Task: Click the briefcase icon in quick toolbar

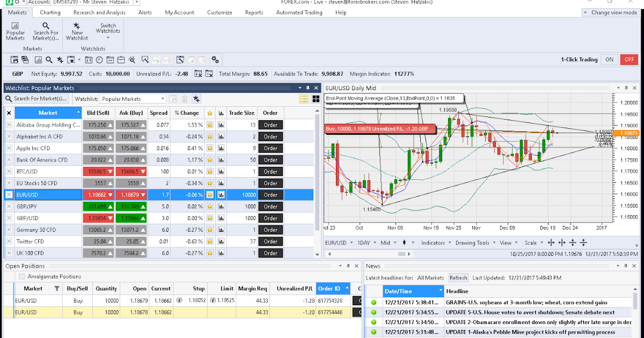Action: coord(121,60)
